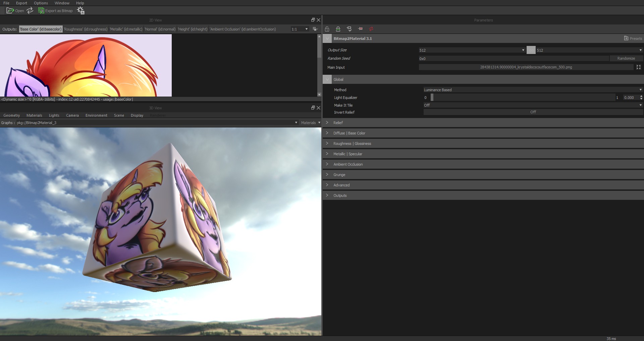Click the 2D View options icon beside zoom

[x=315, y=29]
